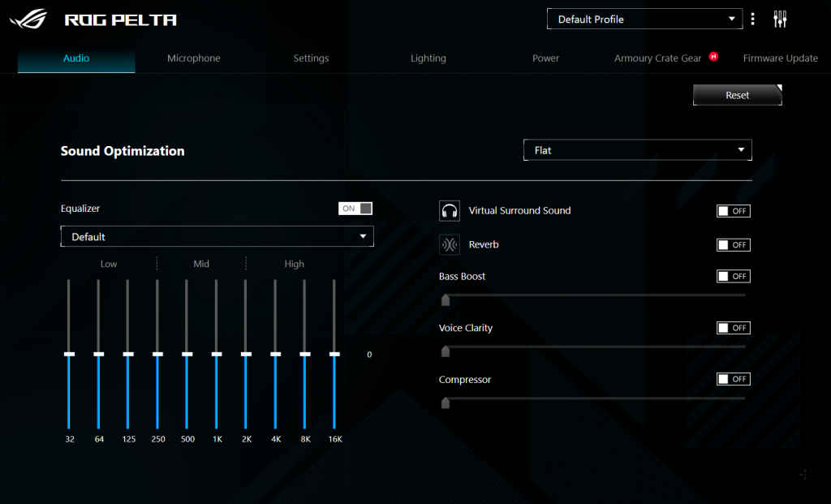The image size is (831, 504).
Task: Enable the Compressor switch
Action: click(733, 379)
